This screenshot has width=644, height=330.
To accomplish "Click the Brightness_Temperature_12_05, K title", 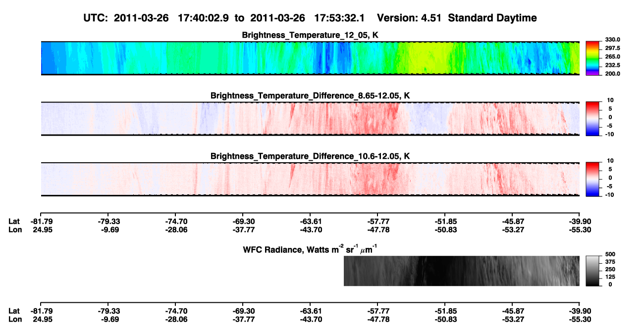I will tap(310, 35).
